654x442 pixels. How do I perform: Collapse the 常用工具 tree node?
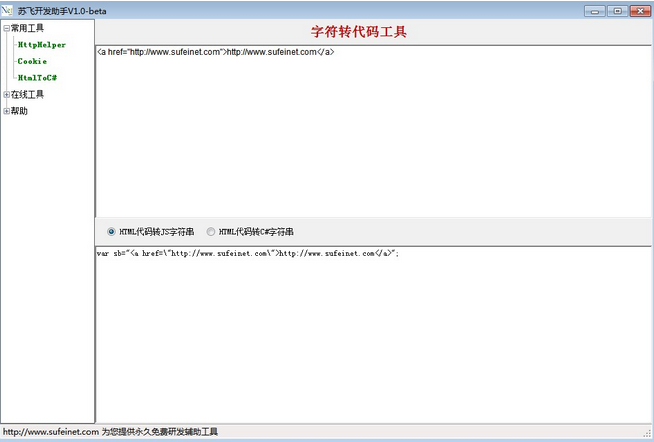(x=6, y=28)
